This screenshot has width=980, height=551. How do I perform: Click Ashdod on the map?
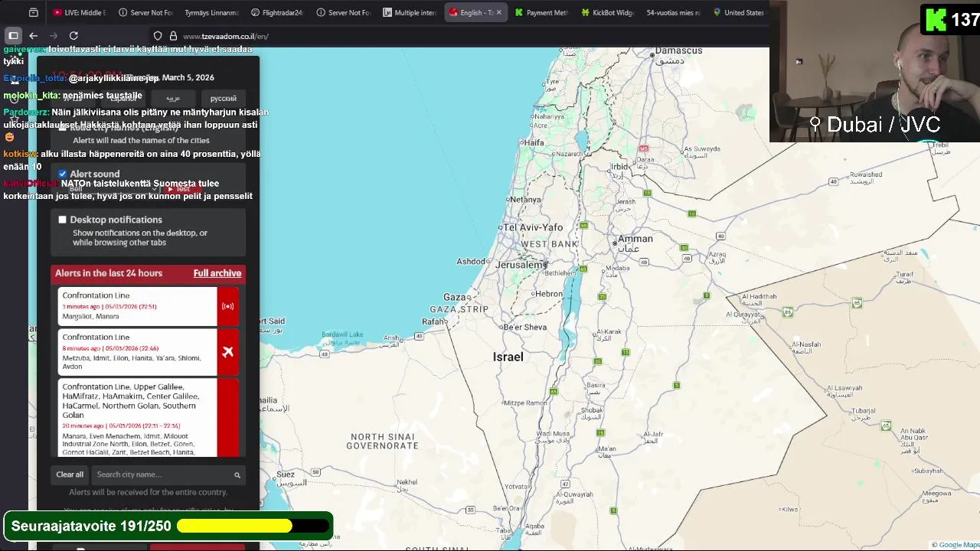pyautogui.click(x=472, y=262)
